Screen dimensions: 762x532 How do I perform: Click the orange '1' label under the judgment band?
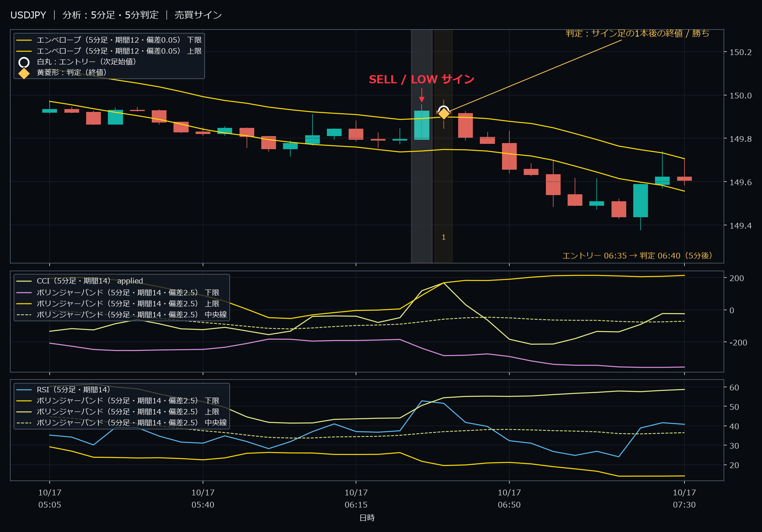tap(443, 237)
